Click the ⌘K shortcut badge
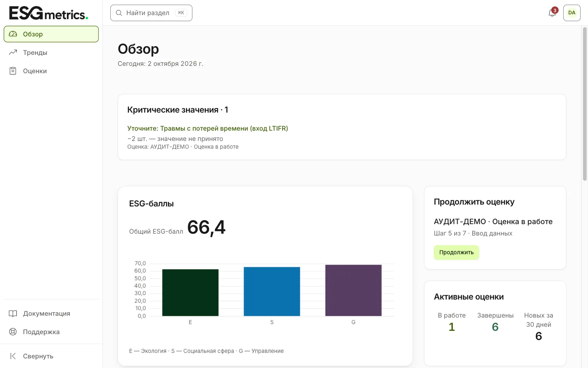Viewport: 588px width, 368px height. point(181,13)
